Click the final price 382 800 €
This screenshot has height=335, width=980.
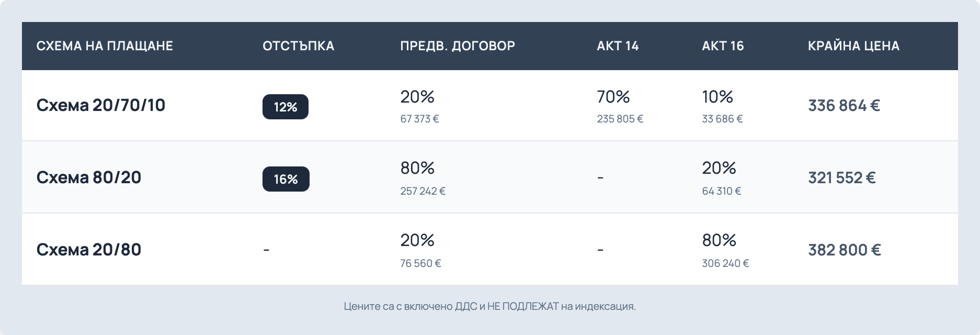tap(844, 250)
